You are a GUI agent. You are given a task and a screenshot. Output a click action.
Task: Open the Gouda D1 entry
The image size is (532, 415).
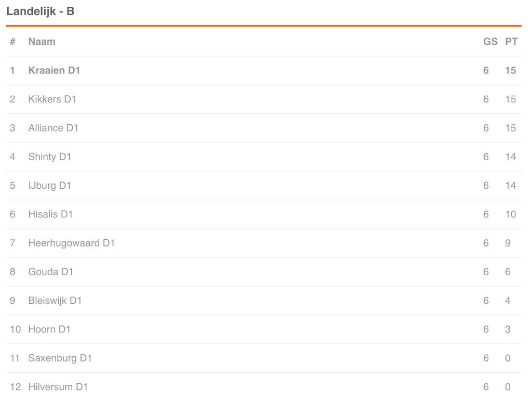[51, 272]
